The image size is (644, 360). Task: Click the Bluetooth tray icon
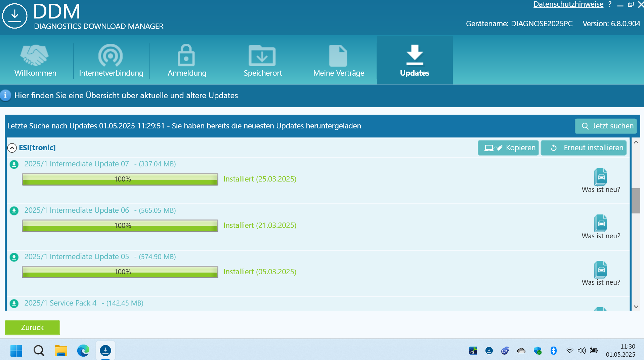554,351
